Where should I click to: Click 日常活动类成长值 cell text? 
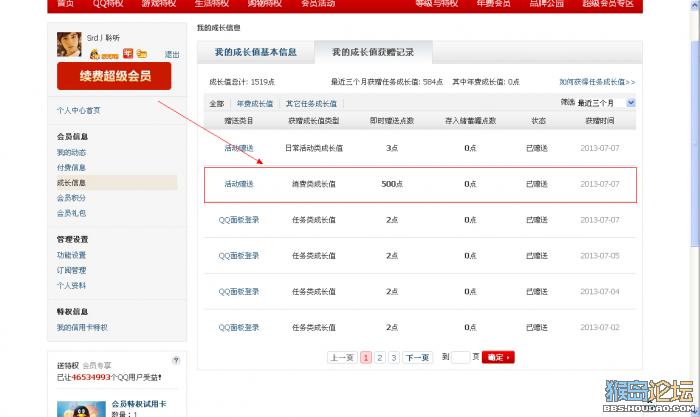coord(314,148)
